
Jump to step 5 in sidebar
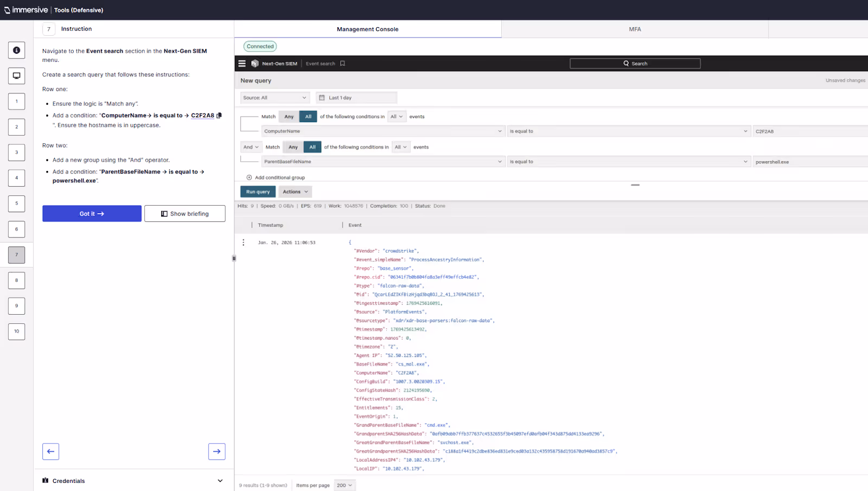tap(16, 203)
